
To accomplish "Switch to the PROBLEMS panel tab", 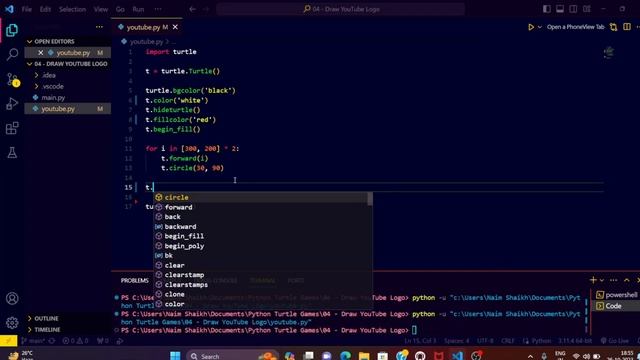I will pyautogui.click(x=134, y=281).
